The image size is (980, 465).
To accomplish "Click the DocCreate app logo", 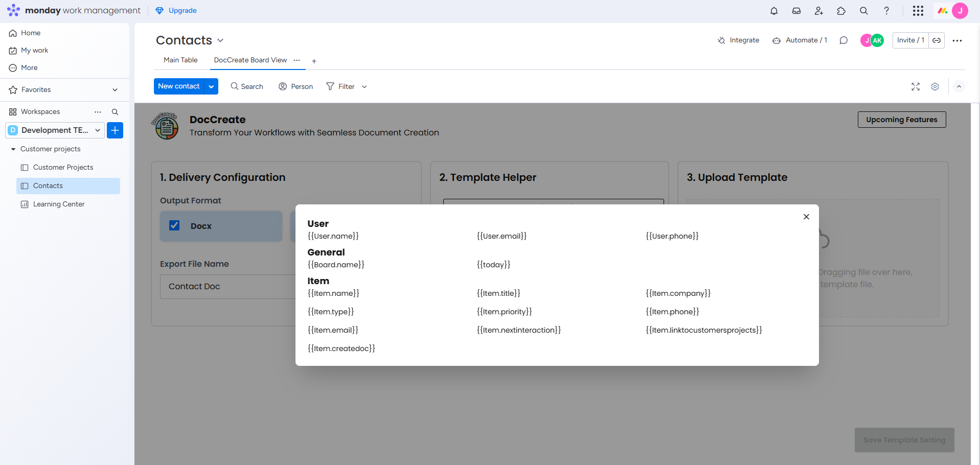I will coord(165,126).
